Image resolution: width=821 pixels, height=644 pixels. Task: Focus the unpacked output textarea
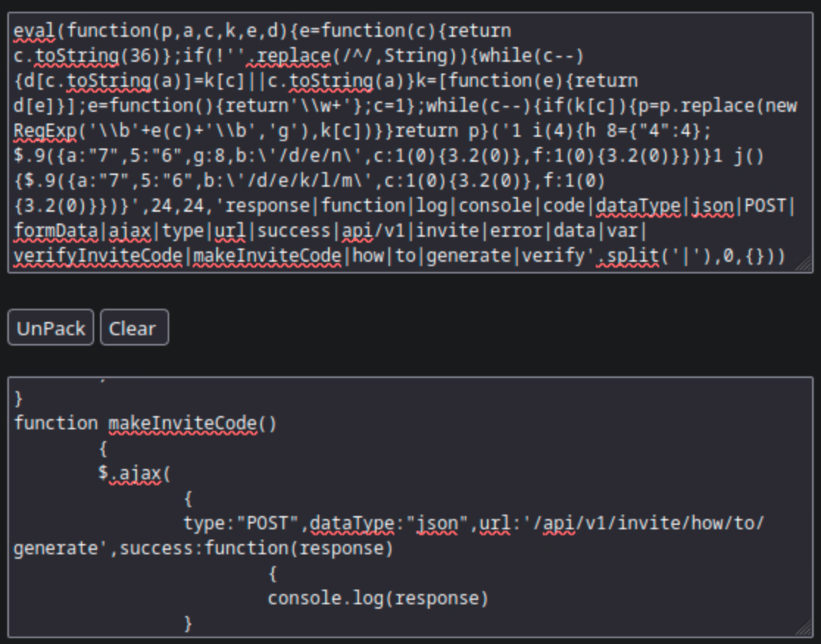click(x=410, y=507)
